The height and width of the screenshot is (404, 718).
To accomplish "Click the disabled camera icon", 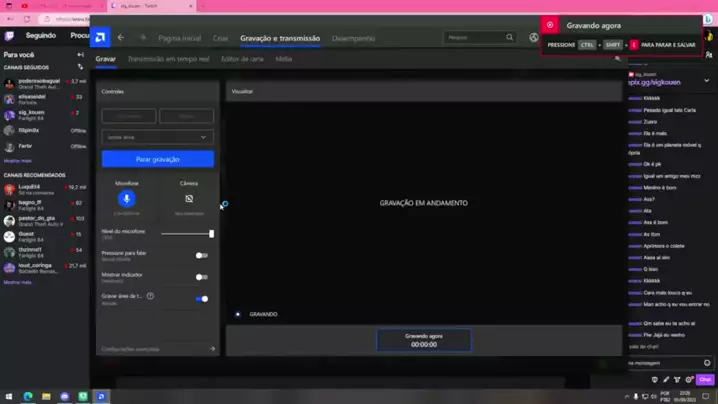I will [x=189, y=199].
